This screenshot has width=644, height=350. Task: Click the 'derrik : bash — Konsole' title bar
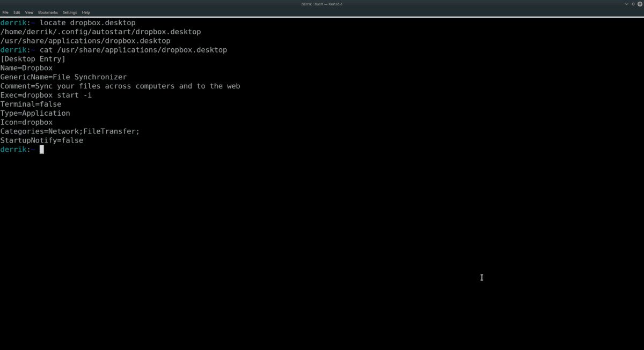pos(322,4)
